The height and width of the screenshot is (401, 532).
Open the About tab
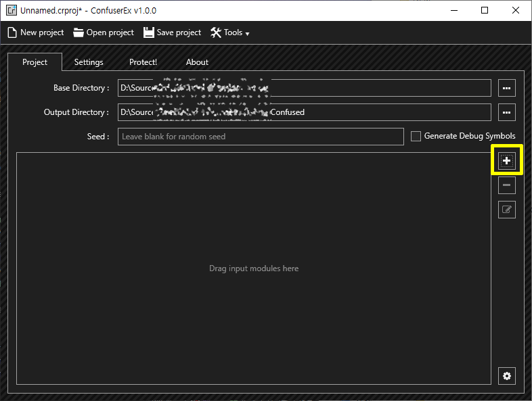tap(197, 62)
